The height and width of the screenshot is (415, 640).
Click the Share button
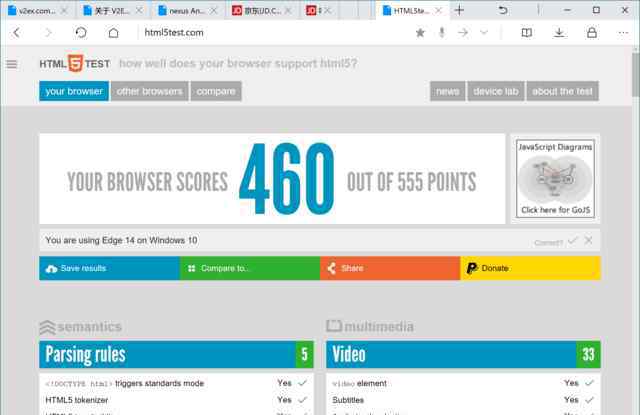point(390,268)
